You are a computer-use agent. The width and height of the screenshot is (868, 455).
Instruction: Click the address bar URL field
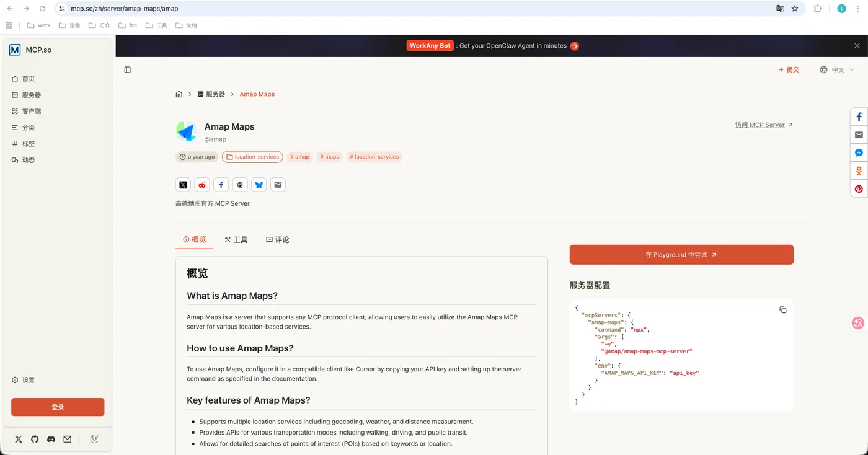tap(415, 9)
